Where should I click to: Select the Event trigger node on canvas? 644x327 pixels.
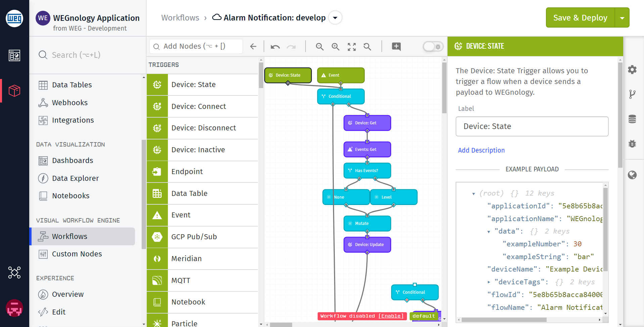point(341,75)
